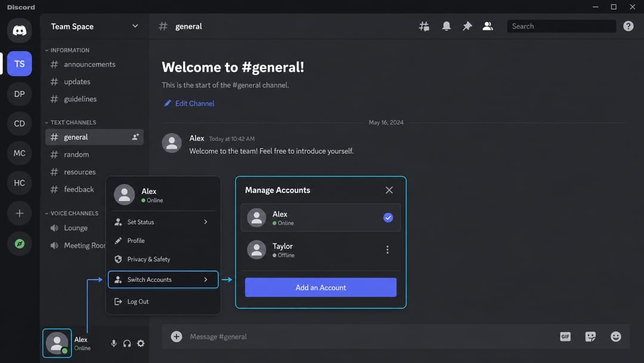Click Alex profile header in user popup
Screen dimensions: 644x363
point(163,195)
